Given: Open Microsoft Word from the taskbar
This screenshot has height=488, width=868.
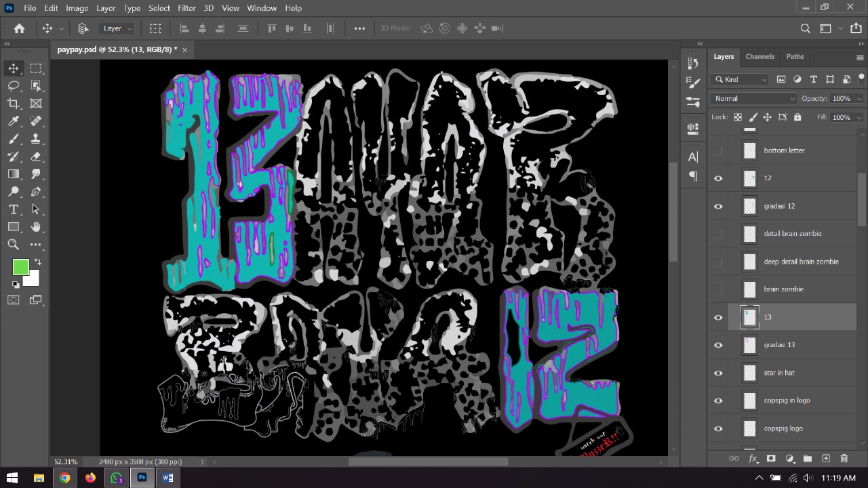Looking at the screenshot, I should click(168, 478).
